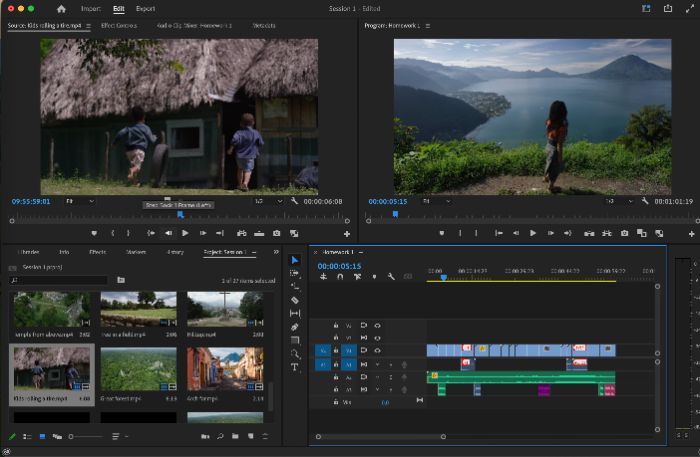Click Find magnifier icon in Project panel footer
This screenshot has height=457, width=700.
click(x=220, y=436)
